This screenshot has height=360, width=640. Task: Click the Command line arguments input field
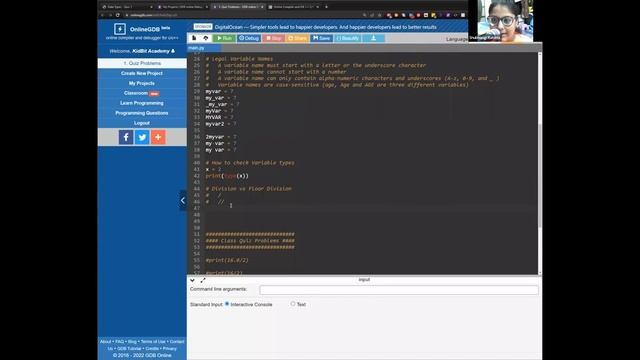pos(399,290)
